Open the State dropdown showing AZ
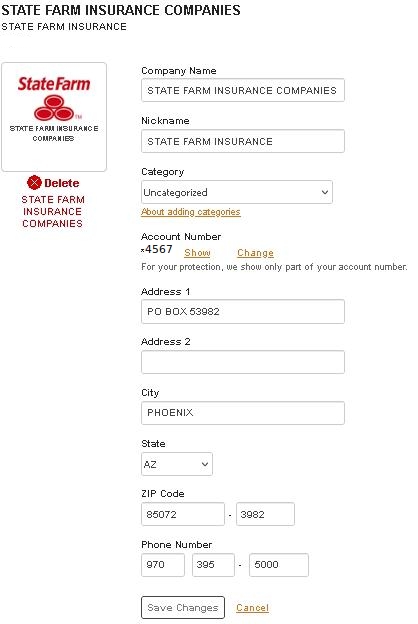This screenshot has height=624, width=418. 177,464
